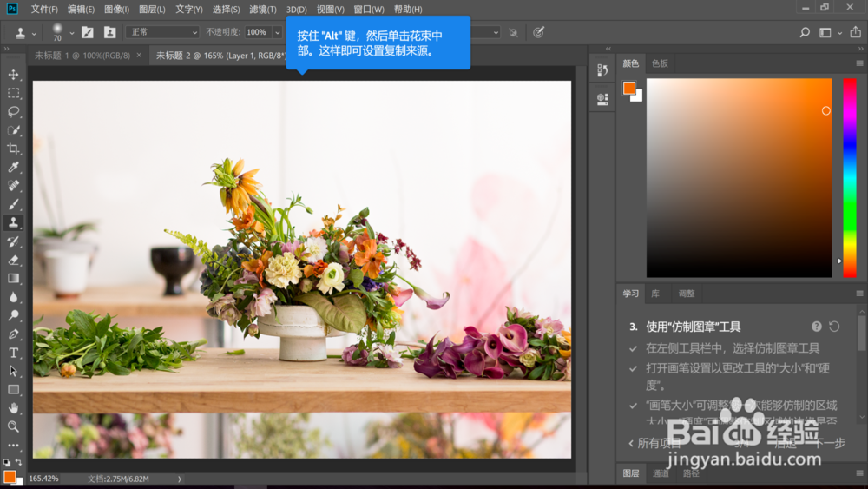Select the Eraser tool
Viewport: 868px width, 489px height.
point(13,260)
